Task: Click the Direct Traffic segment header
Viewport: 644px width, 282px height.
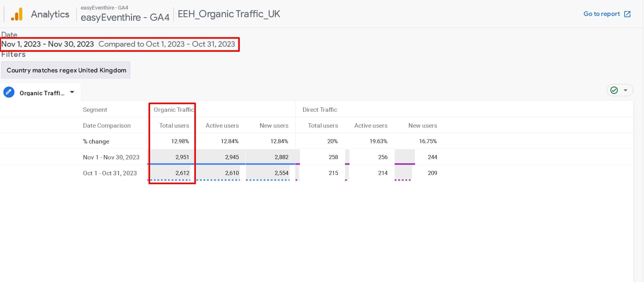Action: pos(320,110)
